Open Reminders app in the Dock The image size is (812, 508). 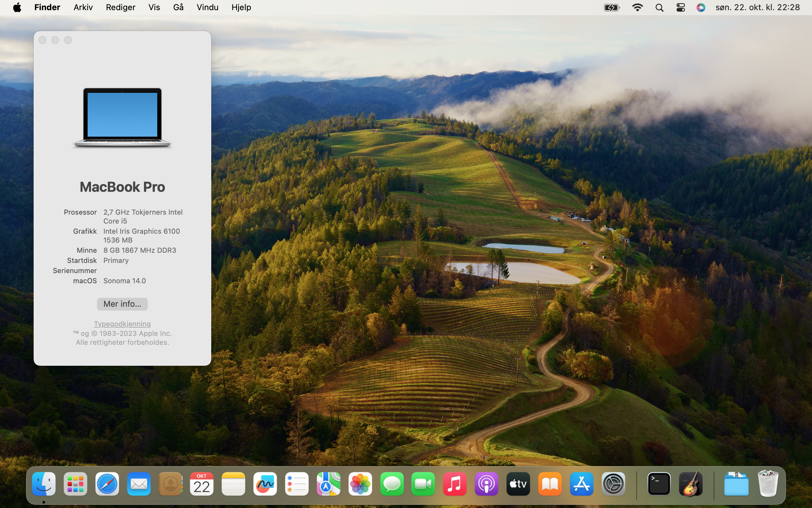297,484
